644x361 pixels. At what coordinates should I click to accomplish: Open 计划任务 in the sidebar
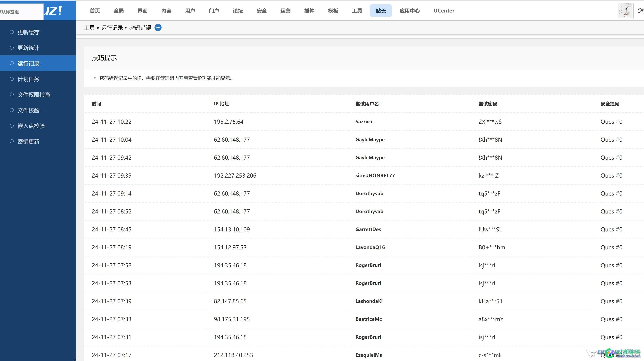[29, 79]
